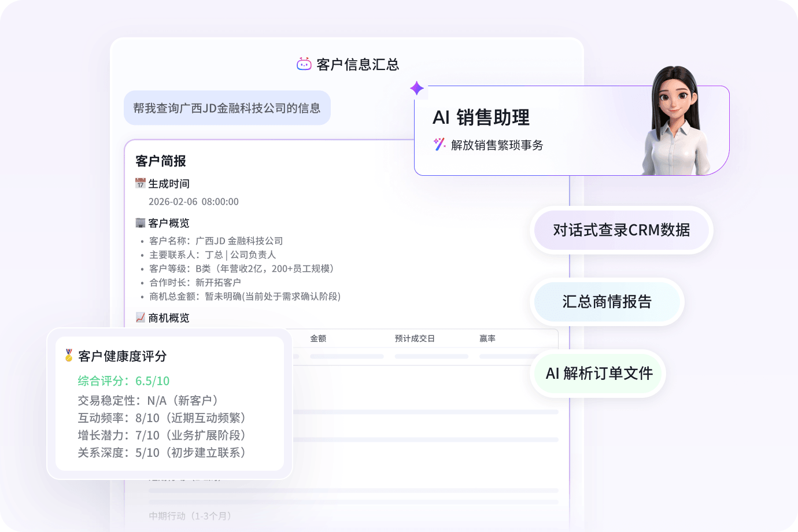798x532 pixels.
Task: Click the 客户等级：B类 line
Action: click(241, 269)
